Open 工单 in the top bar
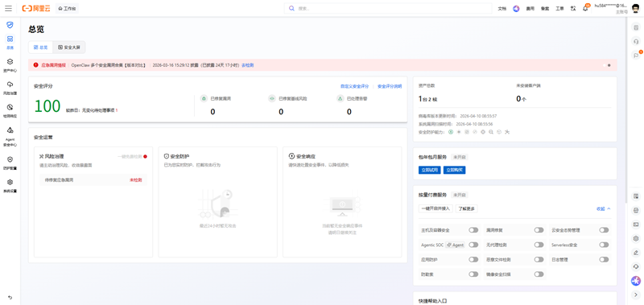The width and height of the screenshot is (644, 305). (x=559, y=9)
